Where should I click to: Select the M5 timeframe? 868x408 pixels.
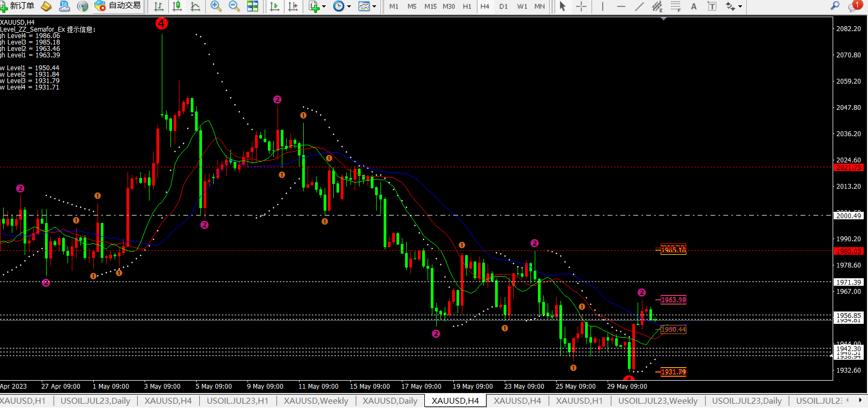click(x=412, y=6)
